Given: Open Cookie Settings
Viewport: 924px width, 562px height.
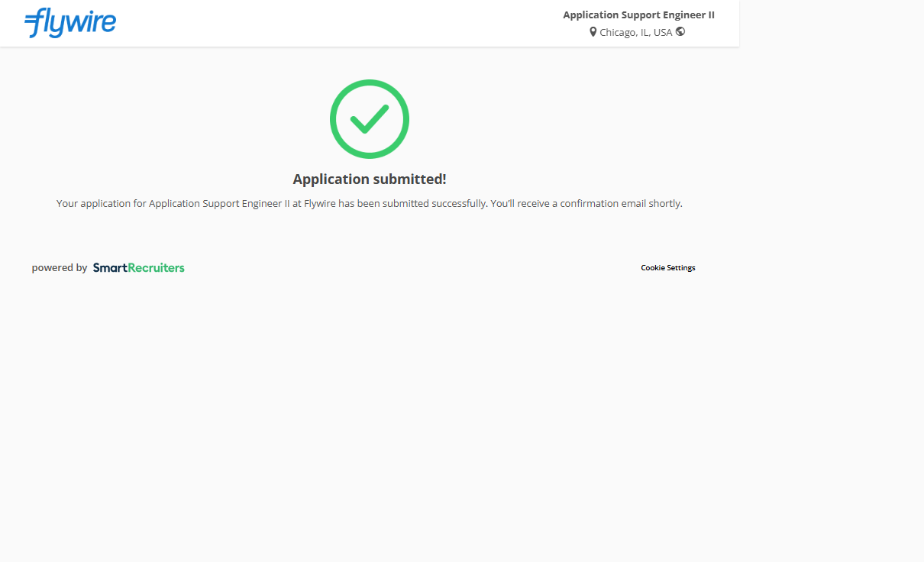Looking at the screenshot, I should pyautogui.click(x=667, y=268).
